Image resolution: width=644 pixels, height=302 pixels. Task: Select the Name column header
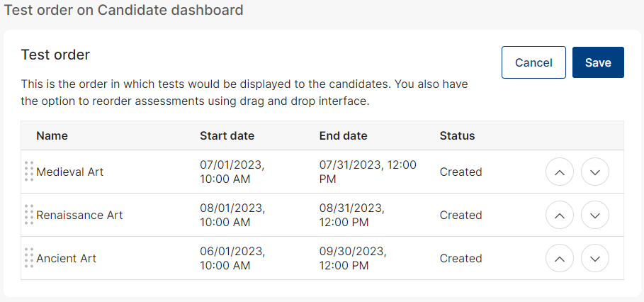click(52, 135)
